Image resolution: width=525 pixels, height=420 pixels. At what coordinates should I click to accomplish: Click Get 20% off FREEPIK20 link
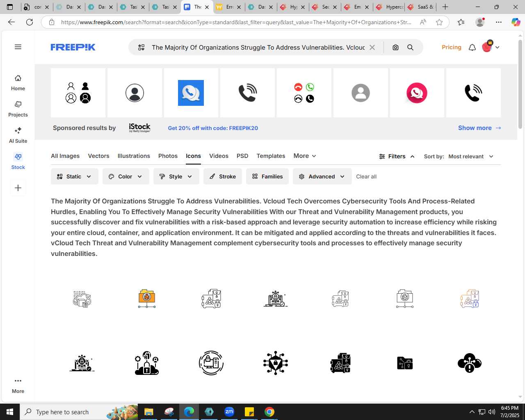coord(213,128)
